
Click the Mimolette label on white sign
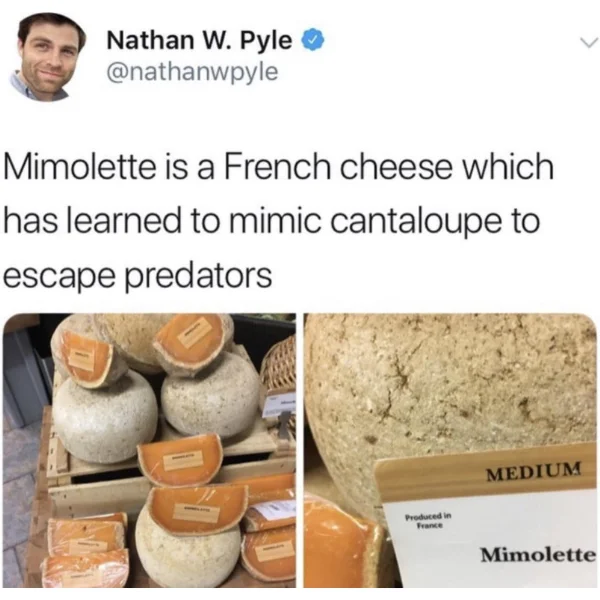538,554
